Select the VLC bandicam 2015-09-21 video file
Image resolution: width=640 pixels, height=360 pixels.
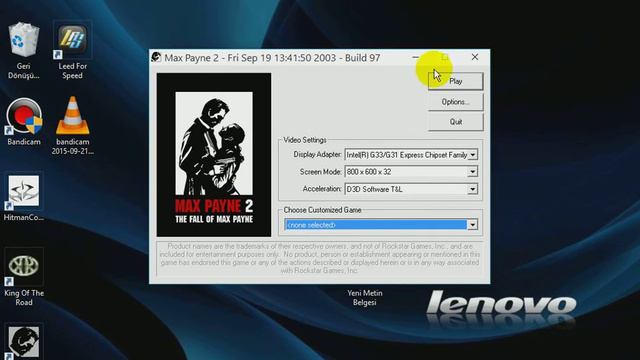point(73,116)
